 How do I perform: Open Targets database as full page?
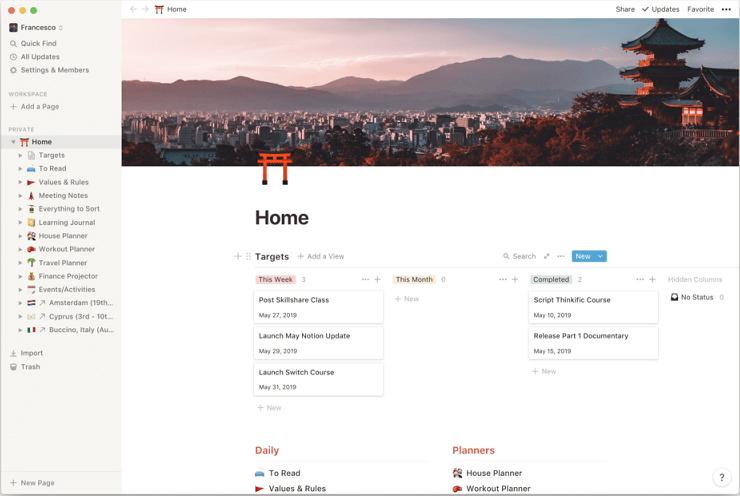click(547, 256)
